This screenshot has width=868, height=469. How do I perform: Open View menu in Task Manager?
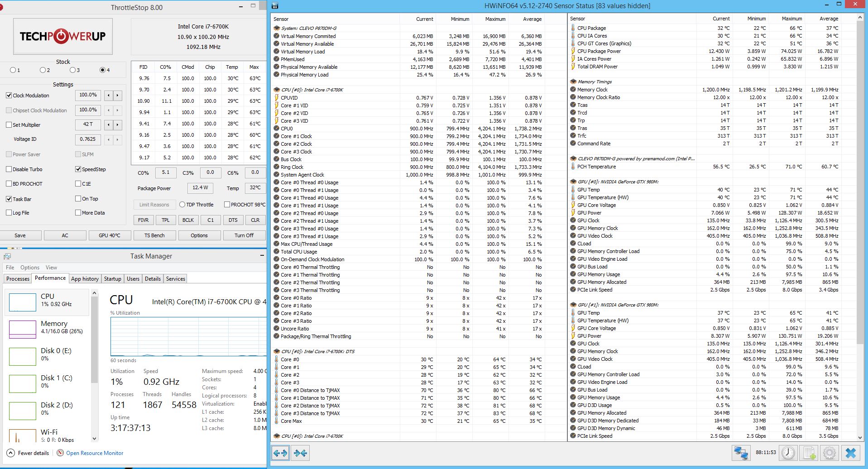pyautogui.click(x=51, y=268)
